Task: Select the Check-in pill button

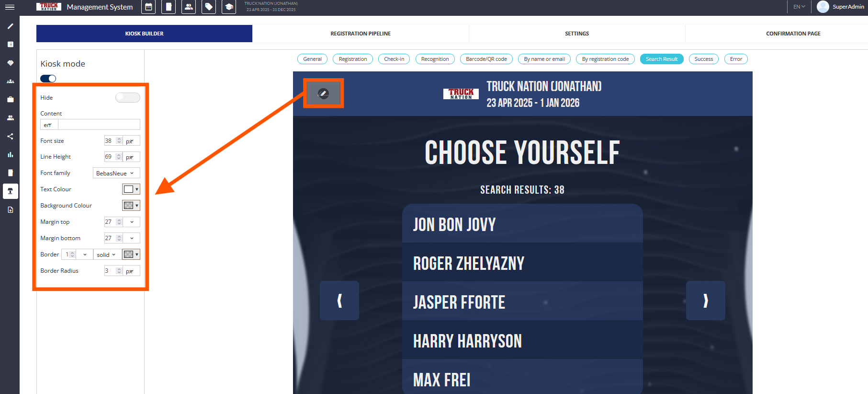Action: point(394,59)
